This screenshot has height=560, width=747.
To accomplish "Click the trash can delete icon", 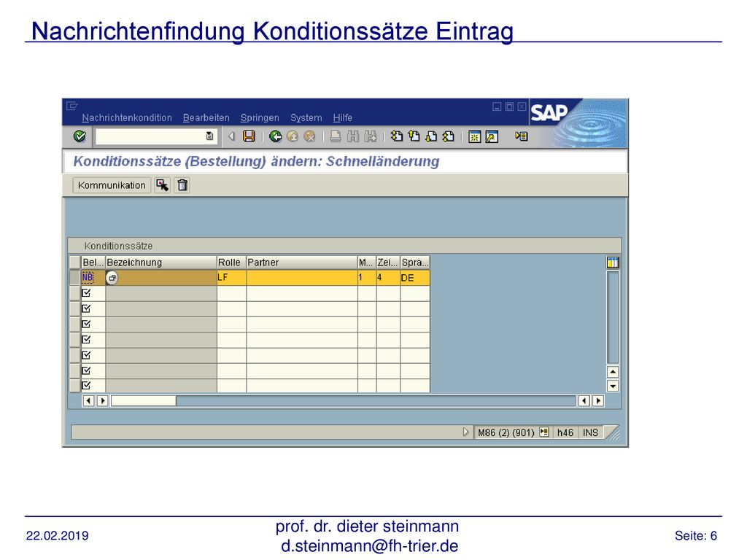I will point(182,185).
